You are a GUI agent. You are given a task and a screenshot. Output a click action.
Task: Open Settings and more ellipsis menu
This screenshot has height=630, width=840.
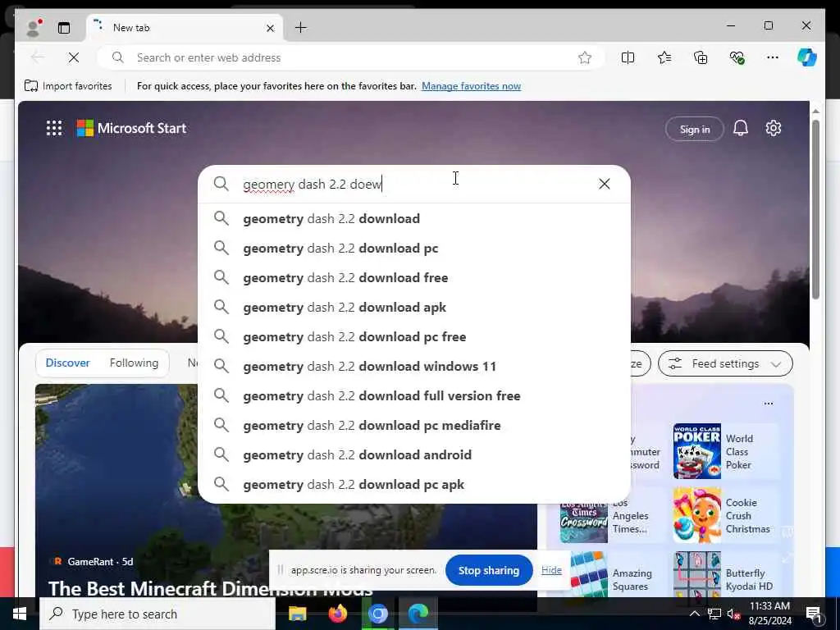point(773,57)
